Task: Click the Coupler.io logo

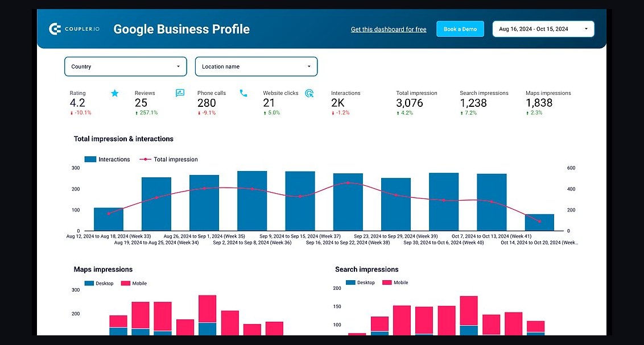Action: tap(75, 29)
